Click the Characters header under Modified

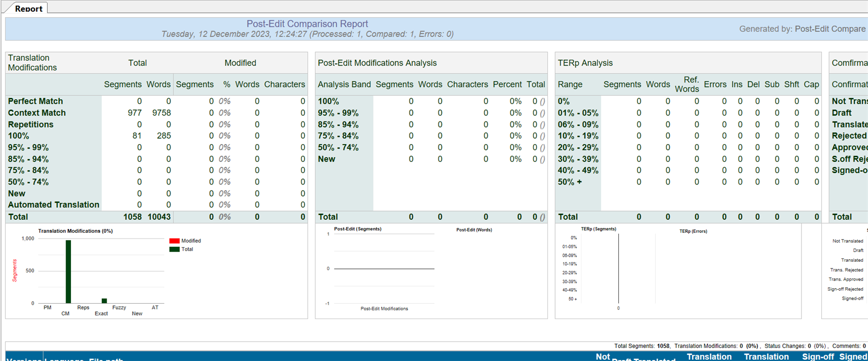tap(285, 84)
